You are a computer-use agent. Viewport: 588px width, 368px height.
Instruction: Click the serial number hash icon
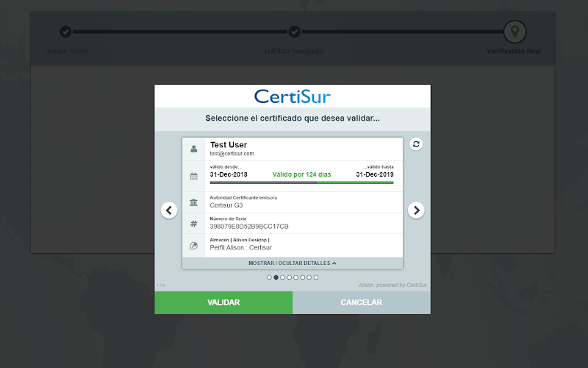193,224
